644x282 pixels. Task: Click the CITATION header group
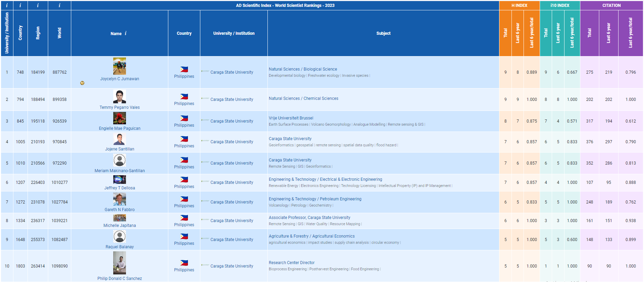pyautogui.click(x=611, y=6)
